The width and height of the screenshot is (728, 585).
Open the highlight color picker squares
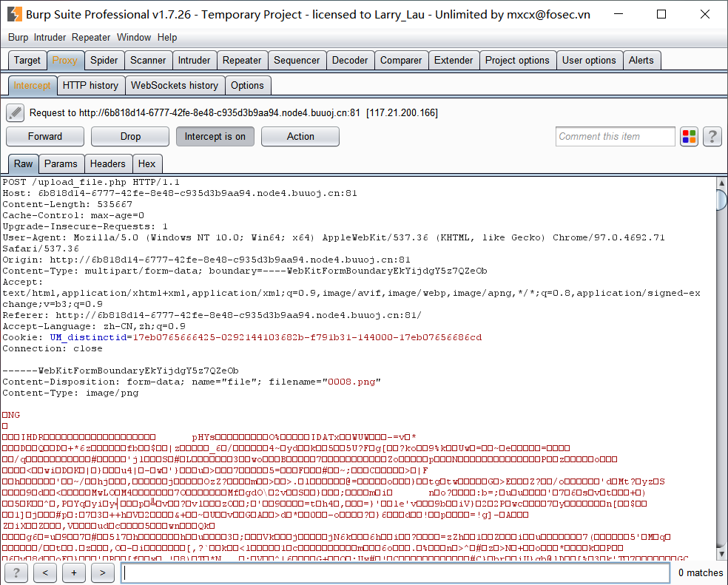[x=690, y=136]
